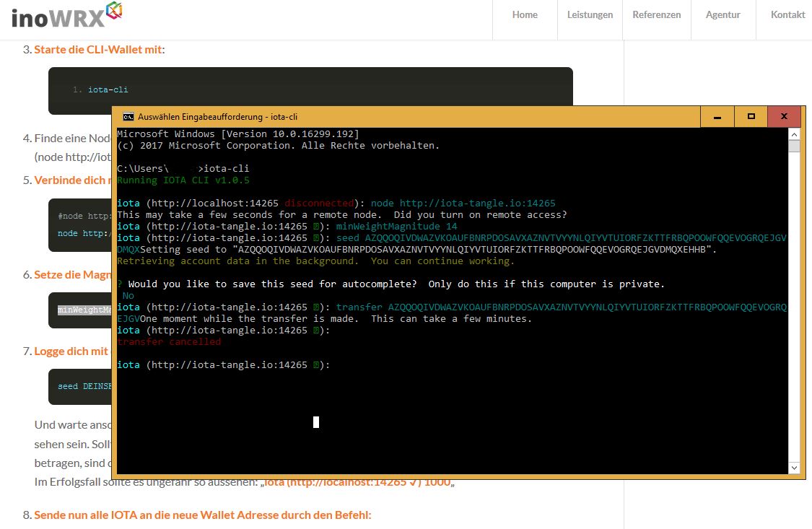Click the 'Logge dich mit' heading

(x=71, y=351)
